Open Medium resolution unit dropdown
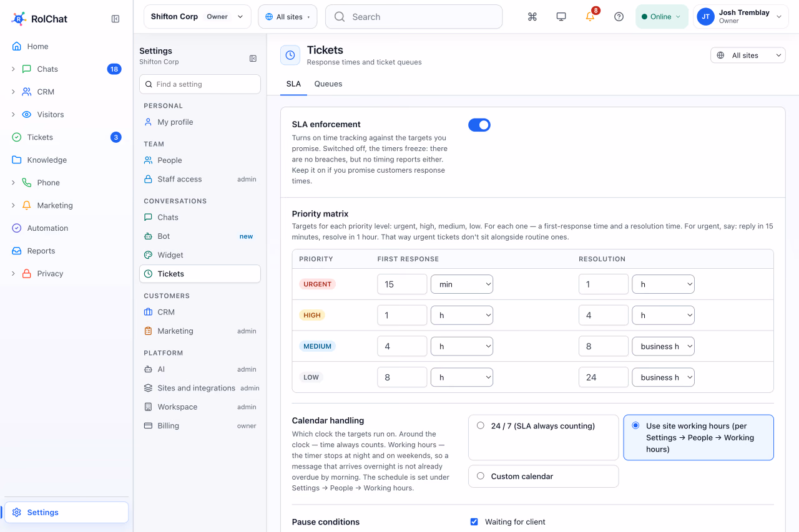The image size is (799, 532). click(x=664, y=346)
